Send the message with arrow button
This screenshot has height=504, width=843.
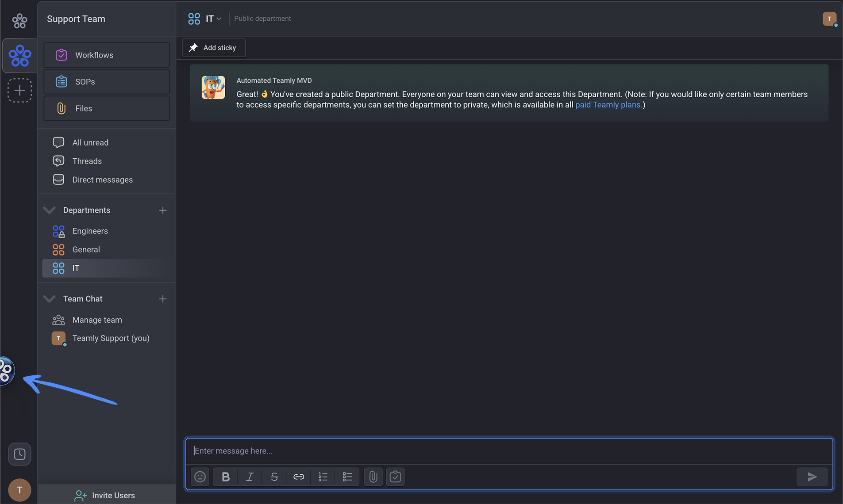[812, 477]
